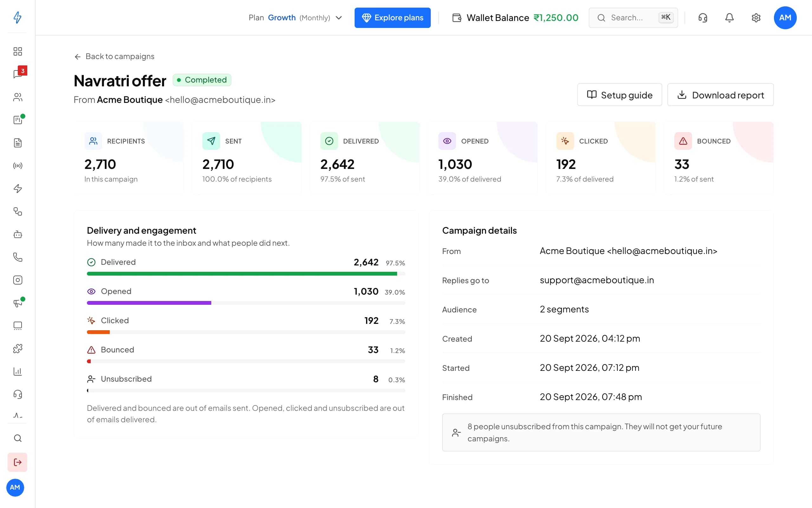Open chat inbox with 3 unread badge
This screenshot has height=508, width=812.
coord(17,74)
